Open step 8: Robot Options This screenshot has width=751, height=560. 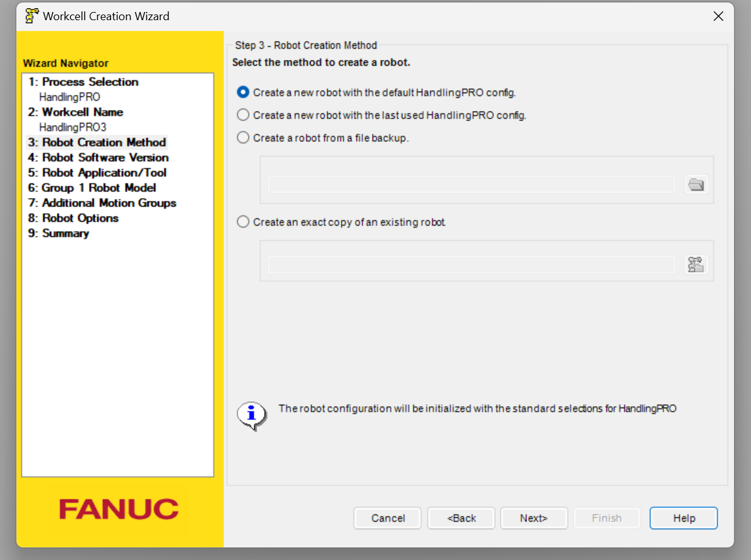coord(73,218)
